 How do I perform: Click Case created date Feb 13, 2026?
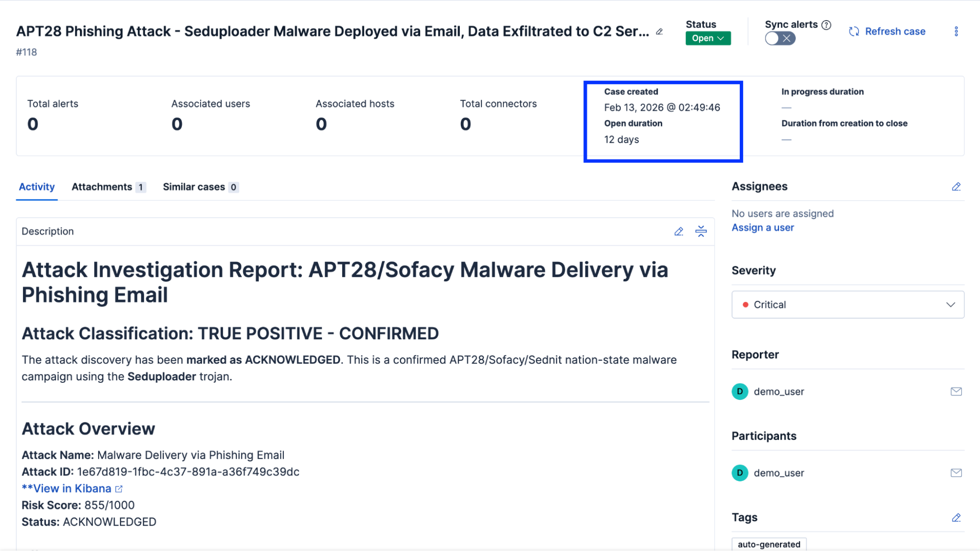[x=662, y=107]
